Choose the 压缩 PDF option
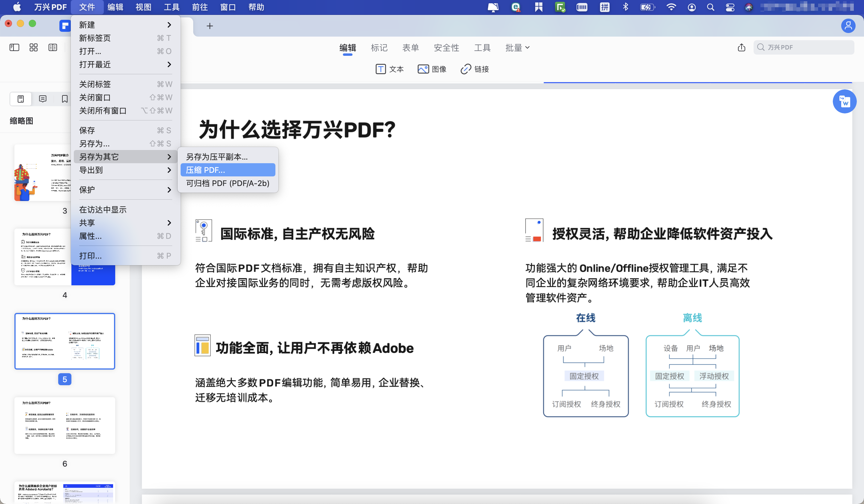Image resolution: width=864 pixels, height=504 pixels. [x=228, y=170]
